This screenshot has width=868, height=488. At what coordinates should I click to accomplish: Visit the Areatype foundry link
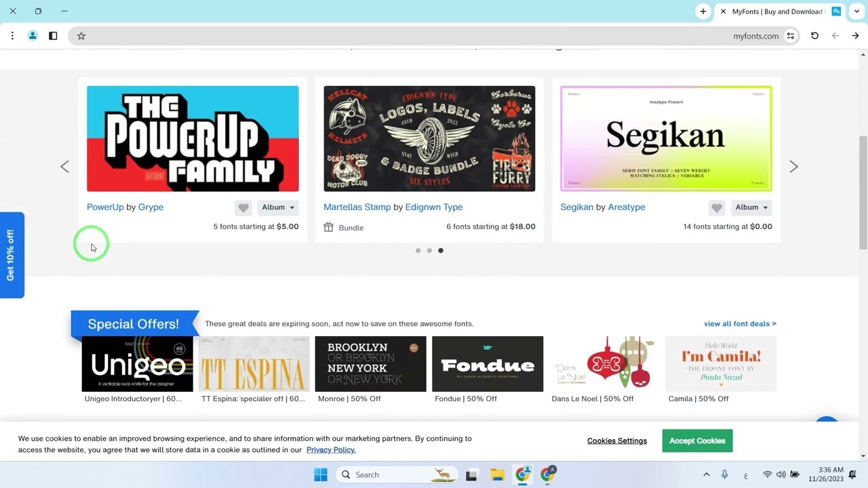[x=627, y=207]
